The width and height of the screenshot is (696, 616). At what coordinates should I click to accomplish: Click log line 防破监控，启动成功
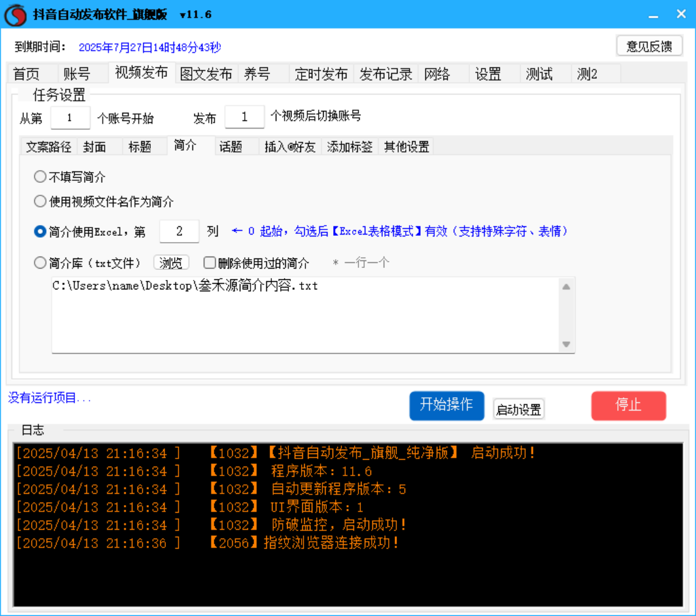tap(212, 525)
